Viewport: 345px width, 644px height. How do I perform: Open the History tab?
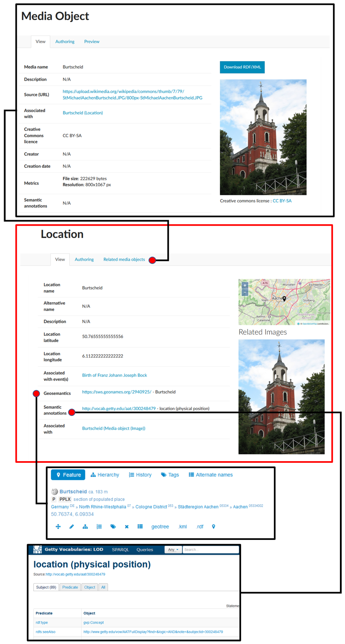pos(140,475)
